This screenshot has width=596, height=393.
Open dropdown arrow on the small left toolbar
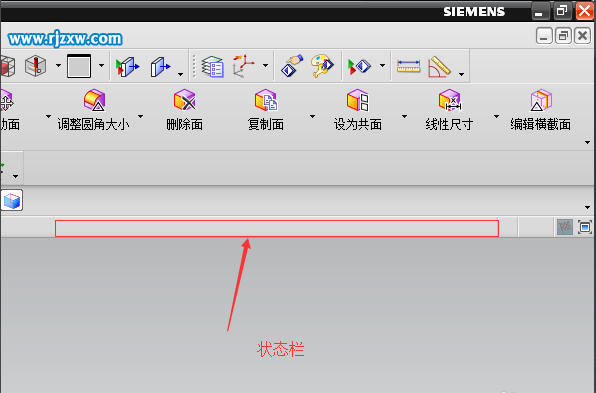tap(16, 176)
